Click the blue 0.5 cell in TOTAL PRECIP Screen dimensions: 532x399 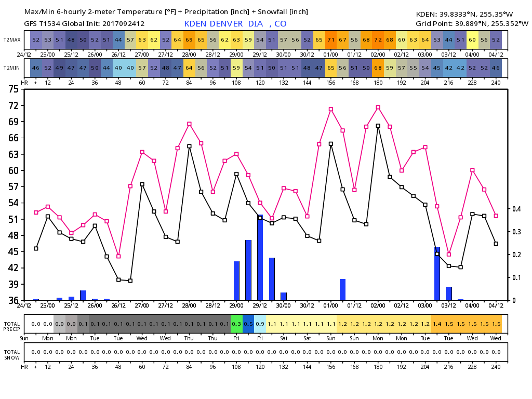tap(248, 324)
